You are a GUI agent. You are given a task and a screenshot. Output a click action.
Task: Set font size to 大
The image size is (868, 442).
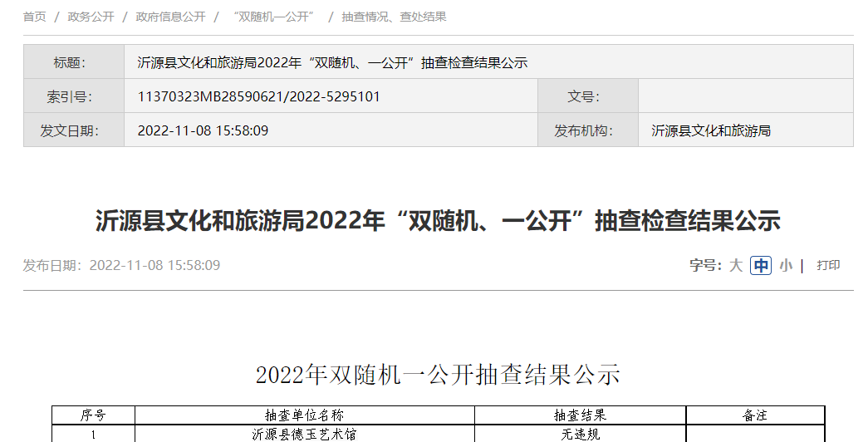(736, 266)
